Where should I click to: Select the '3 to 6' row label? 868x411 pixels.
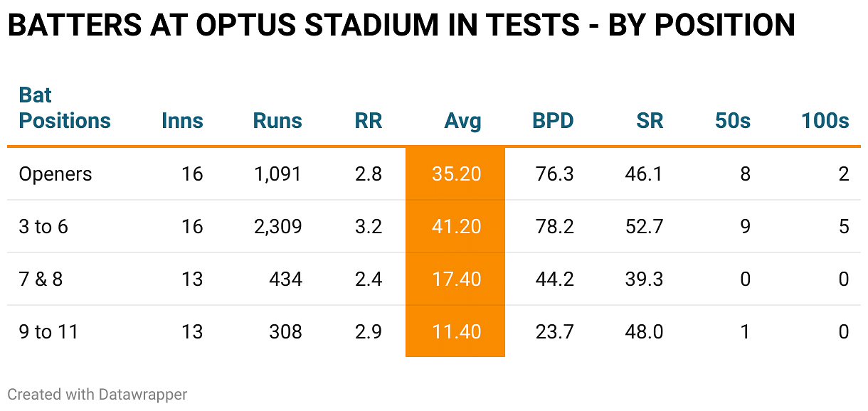[x=43, y=227]
